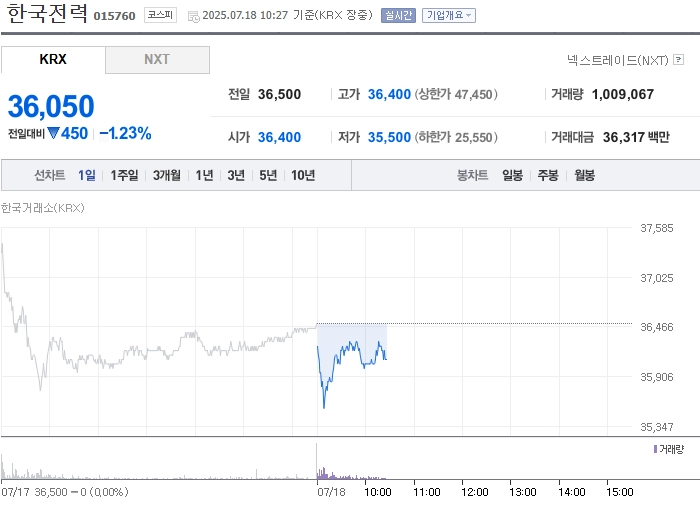The height and width of the screenshot is (505, 700).
Task: Select the 3개월 line chart period
Action: coord(167,175)
